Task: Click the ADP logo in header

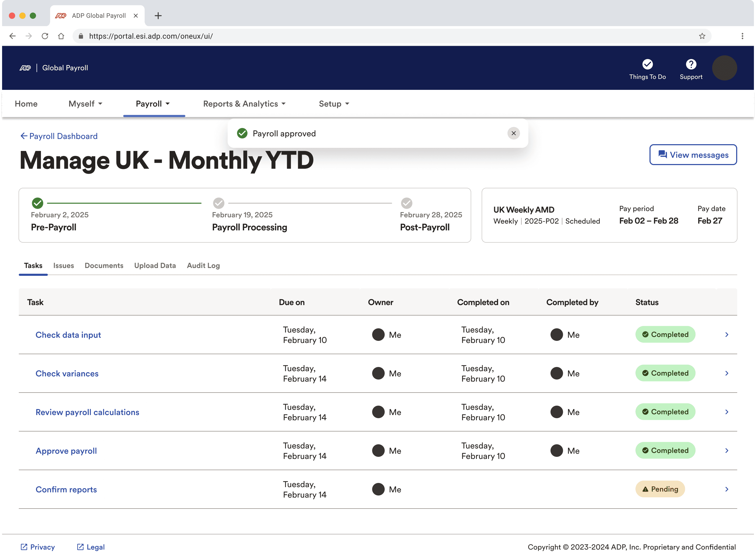Action: (x=25, y=68)
